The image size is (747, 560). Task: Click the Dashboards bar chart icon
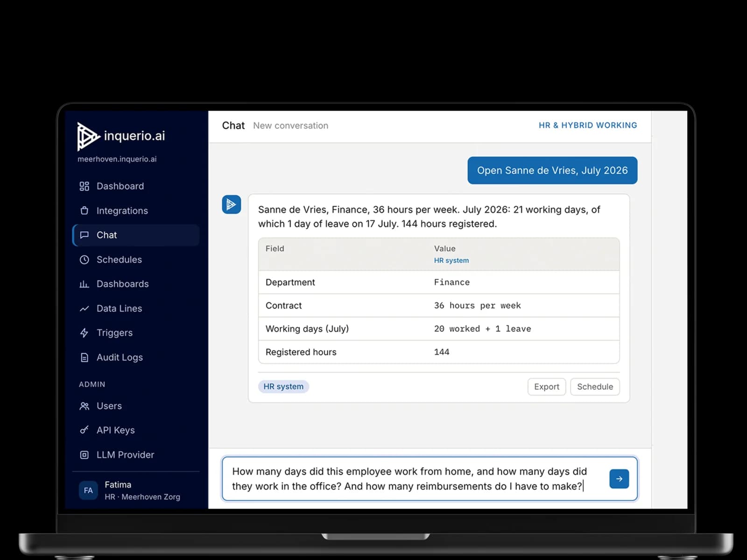coord(85,284)
